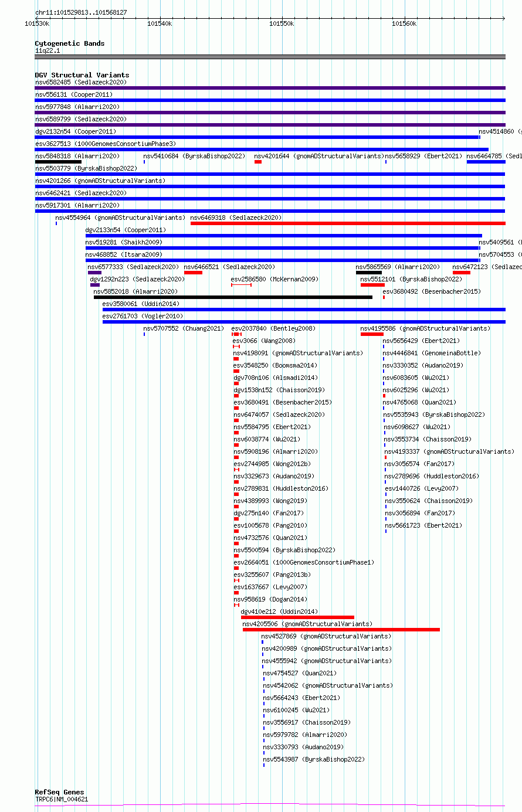522x812 pixels.
Task: Click esv3680492 (Besenbacher2015) label
Action: click(431, 291)
